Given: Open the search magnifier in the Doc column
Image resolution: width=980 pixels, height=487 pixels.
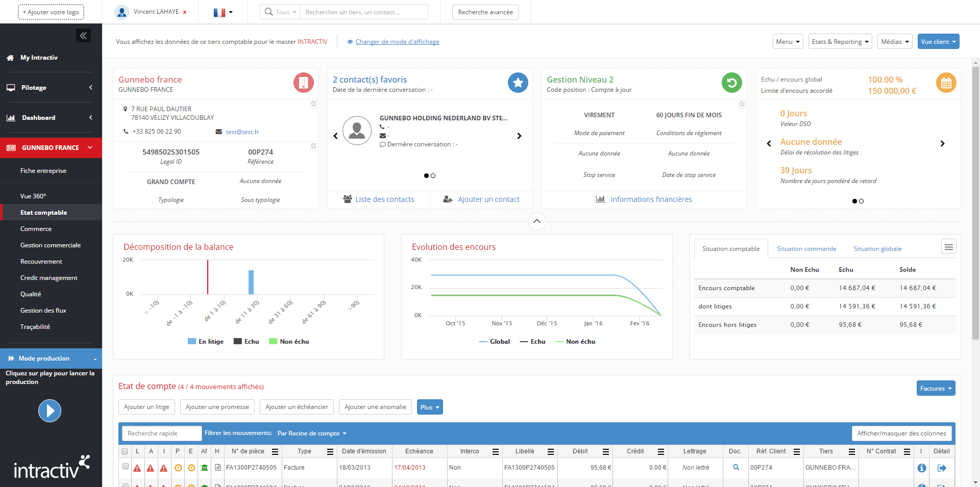Looking at the screenshot, I should coord(736,467).
